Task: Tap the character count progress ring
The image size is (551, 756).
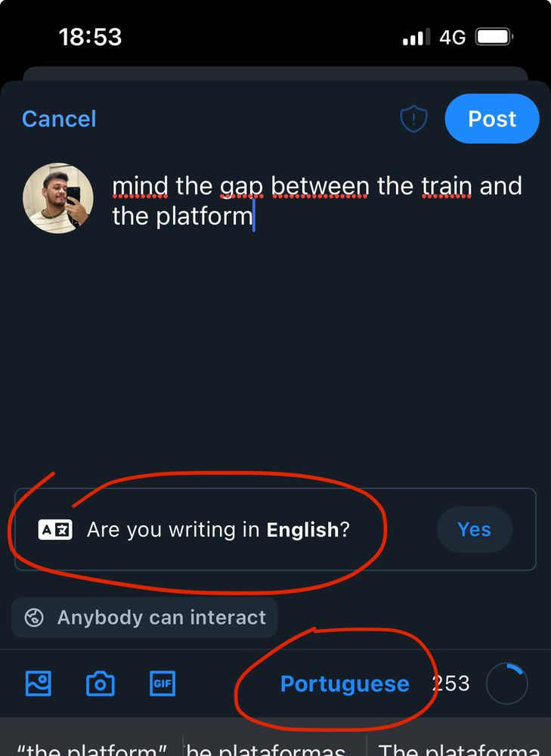Action: point(506,683)
